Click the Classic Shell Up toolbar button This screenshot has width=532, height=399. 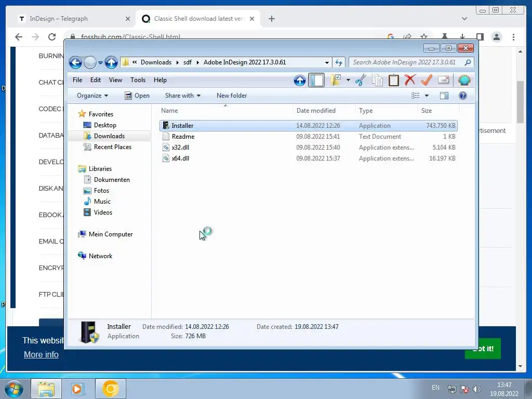(300, 81)
